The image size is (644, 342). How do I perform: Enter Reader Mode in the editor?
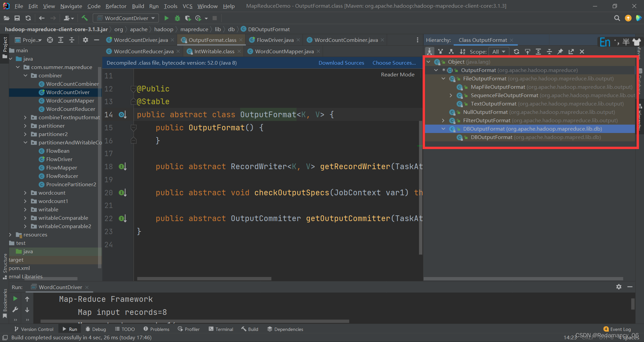pyautogui.click(x=397, y=74)
